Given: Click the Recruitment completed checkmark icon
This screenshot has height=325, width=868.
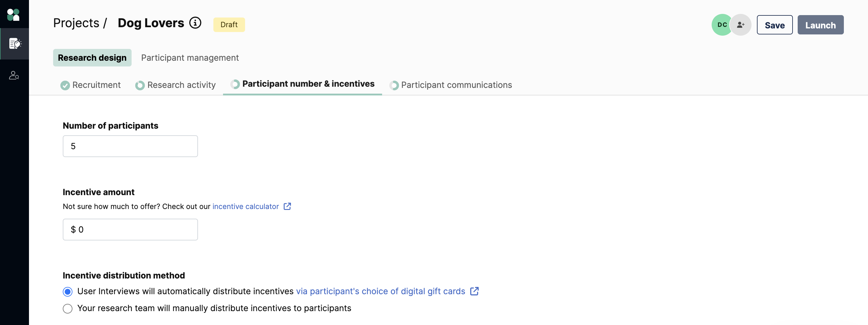Looking at the screenshot, I should coord(65,85).
